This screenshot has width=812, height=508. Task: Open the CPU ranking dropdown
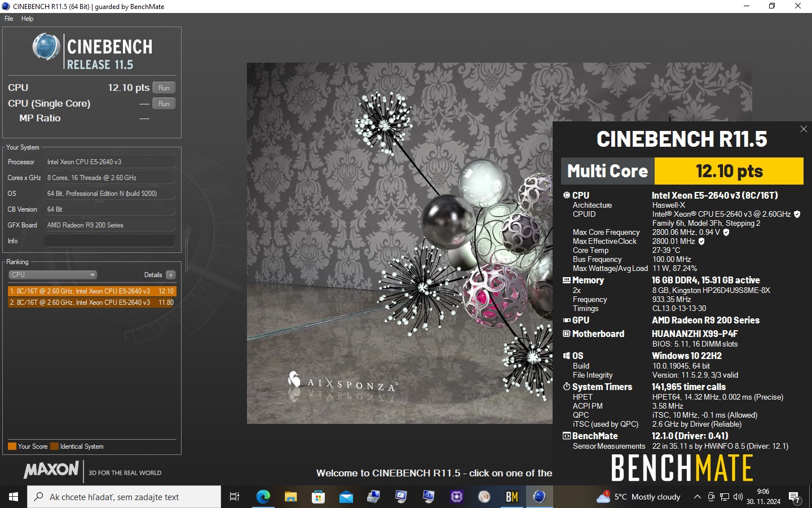[53, 275]
